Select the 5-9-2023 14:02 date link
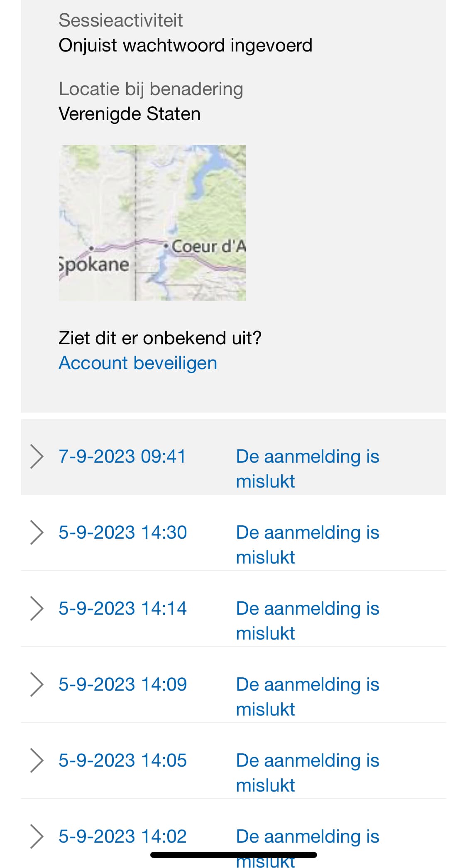The image size is (467, 868). coord(123,836)
